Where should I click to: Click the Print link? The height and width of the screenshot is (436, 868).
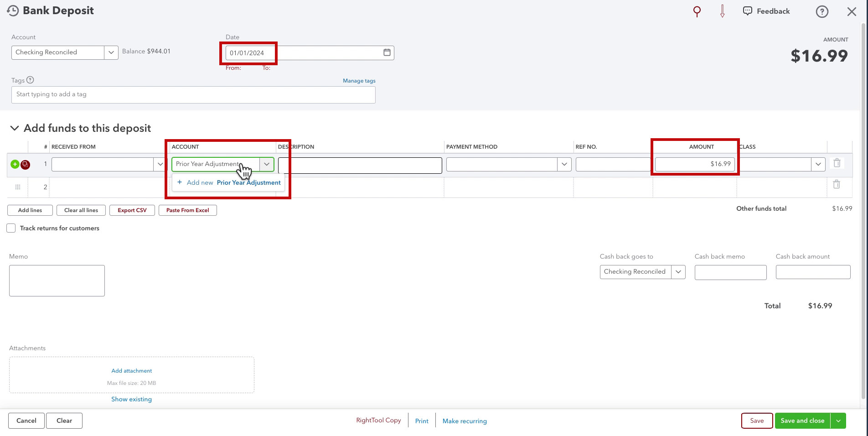(422, 421)
